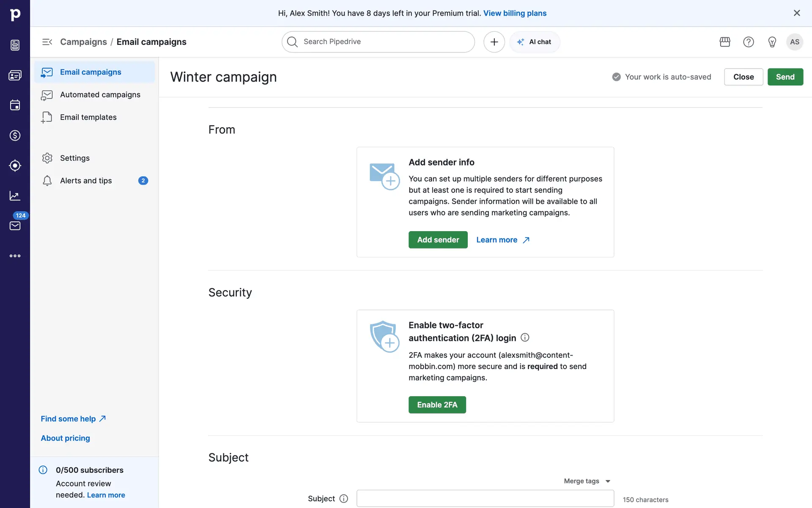Click the lightbulb Sales Assistant icon
This screenshot has height=508, width=812.
coord(772,42)
